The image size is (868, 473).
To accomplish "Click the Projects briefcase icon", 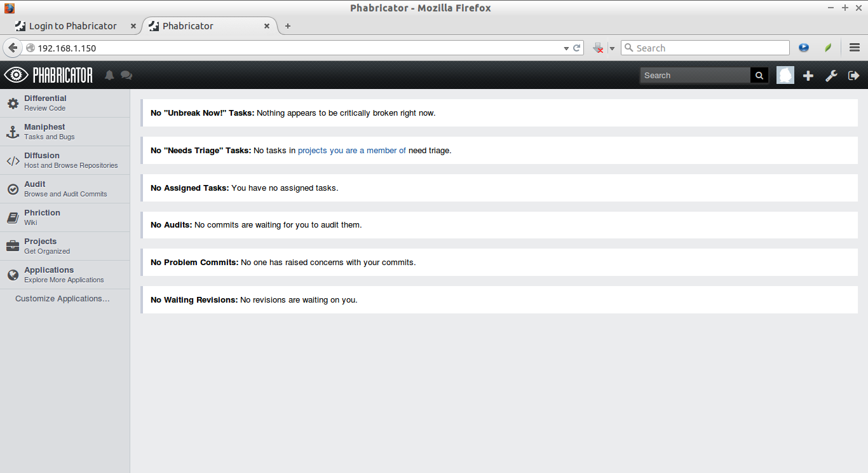I will click(13, 246).
